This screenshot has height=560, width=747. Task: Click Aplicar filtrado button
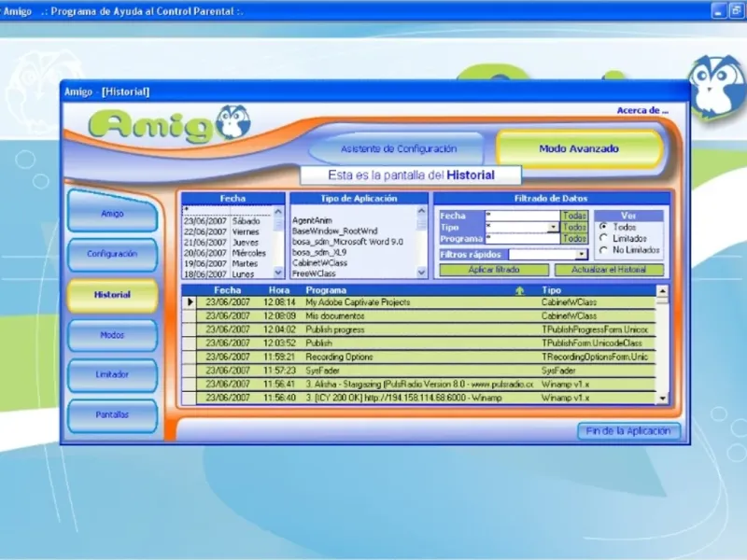pos(494,270)
